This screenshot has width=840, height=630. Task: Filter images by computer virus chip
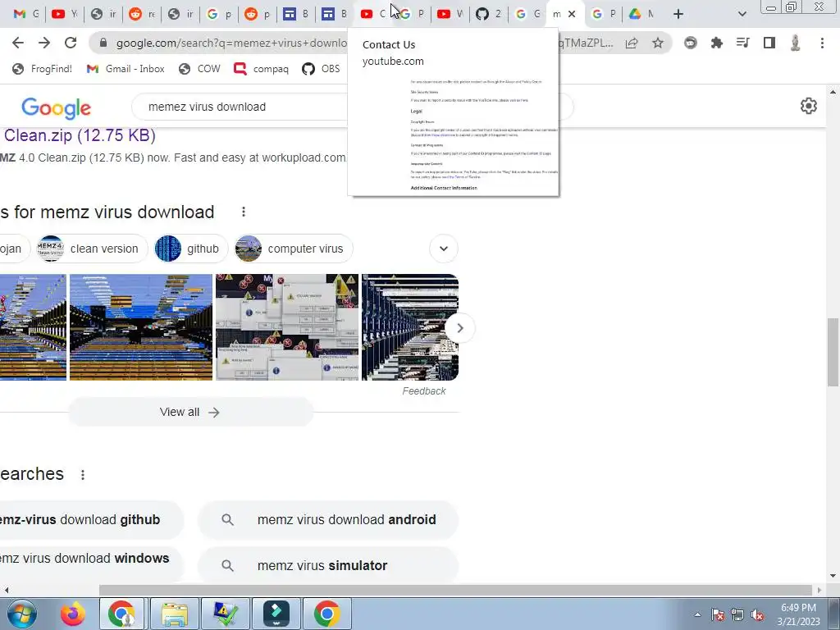click(293, 249)
